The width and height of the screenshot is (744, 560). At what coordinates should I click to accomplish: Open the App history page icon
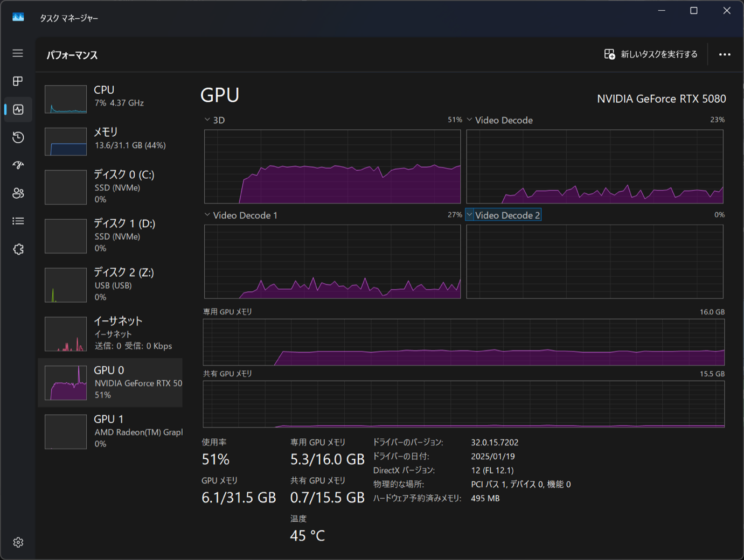18,137
